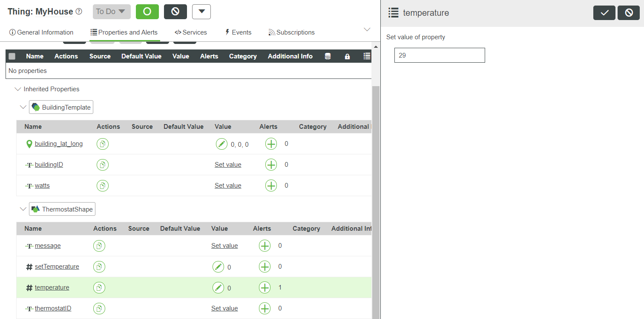Copy the buildingID property name

click(x=102, y=165)
